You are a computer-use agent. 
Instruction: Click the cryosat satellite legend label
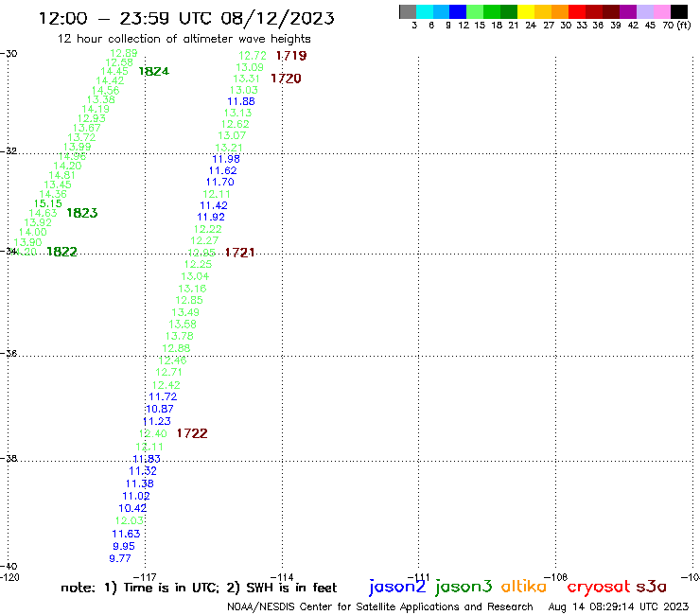tap(599, 588)
